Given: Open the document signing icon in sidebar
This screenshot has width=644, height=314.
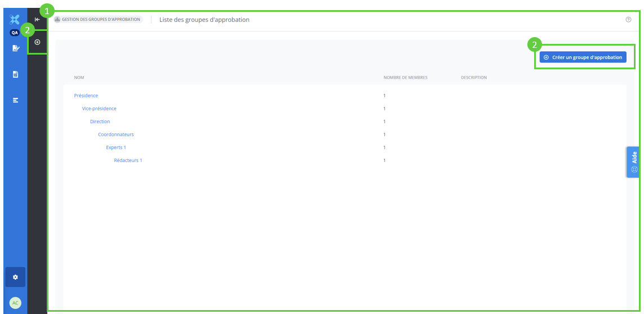Looking at the screenshot, I should click(x=15, y=48).
